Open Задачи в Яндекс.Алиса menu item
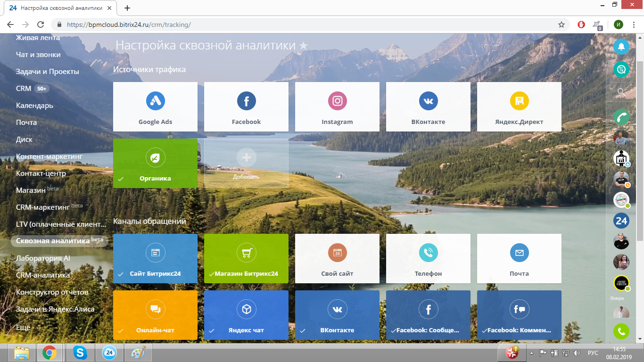644x362 pixels. pyautogui.click(x=55, y=309)
